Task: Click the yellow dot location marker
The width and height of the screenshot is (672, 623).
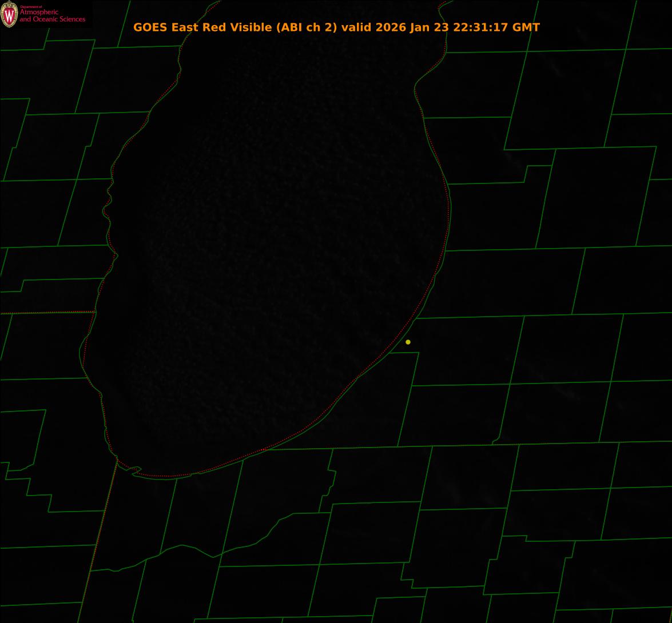Action: coord(408,342)
